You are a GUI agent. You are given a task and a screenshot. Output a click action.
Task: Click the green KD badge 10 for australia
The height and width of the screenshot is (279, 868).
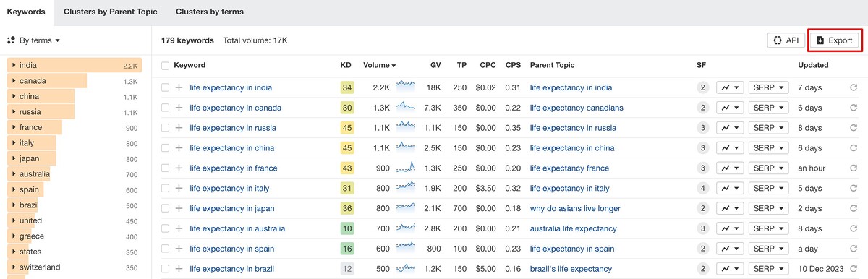pyautogui.click(x=347, y=228)
